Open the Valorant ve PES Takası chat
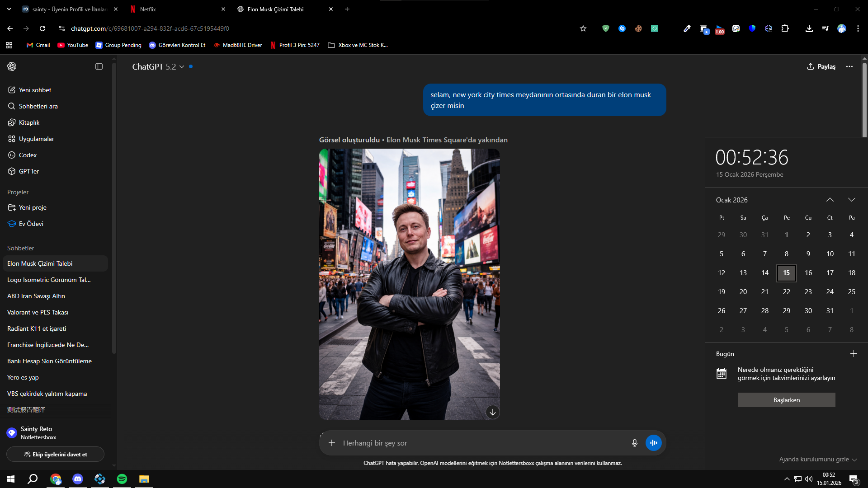Viewport: 868px width, 488px height. (x=55, y=312)
